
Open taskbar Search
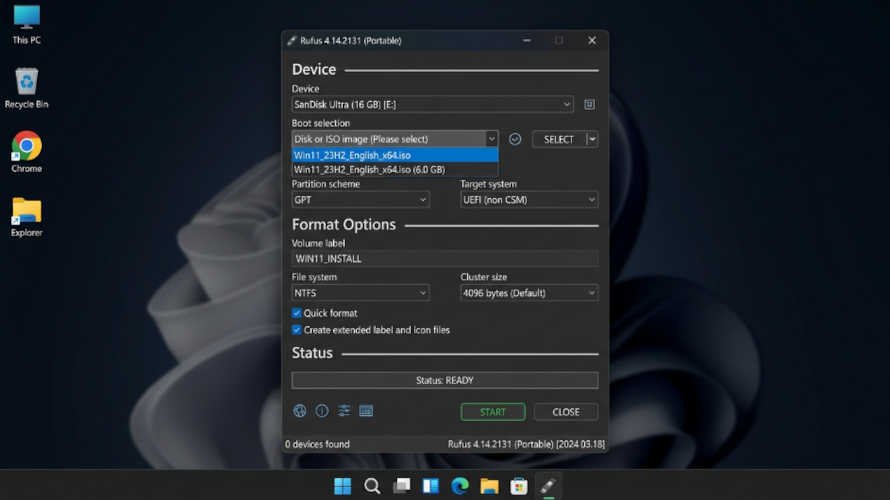click(372, 486)
